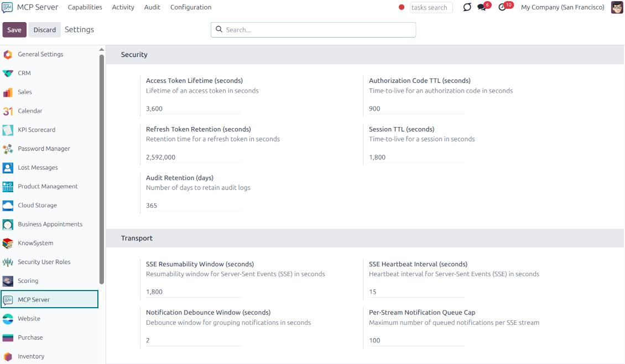Image resolution: width=625 pixels, height=364 pixels.
Task: Open the Calendar settings section
Action: 30,111
